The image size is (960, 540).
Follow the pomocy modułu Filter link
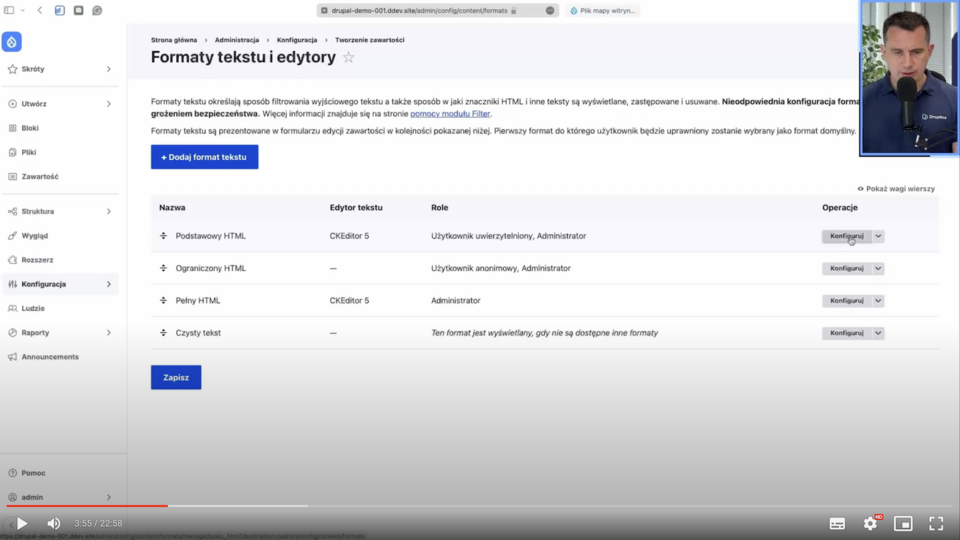point(450,113)
